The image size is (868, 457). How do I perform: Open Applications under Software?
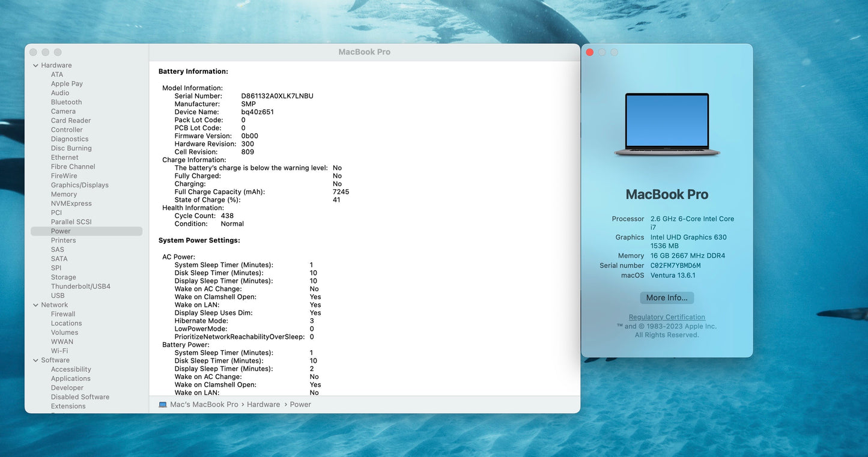click(x=70, y=378)
